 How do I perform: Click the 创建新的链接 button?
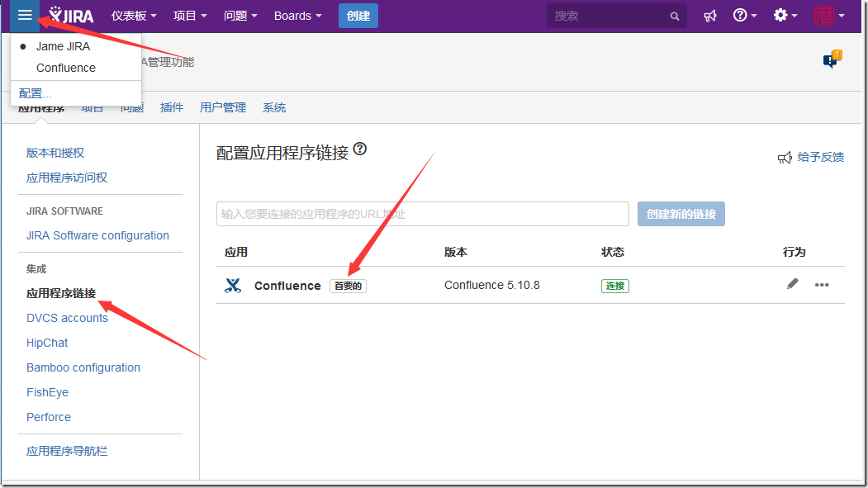681,214
